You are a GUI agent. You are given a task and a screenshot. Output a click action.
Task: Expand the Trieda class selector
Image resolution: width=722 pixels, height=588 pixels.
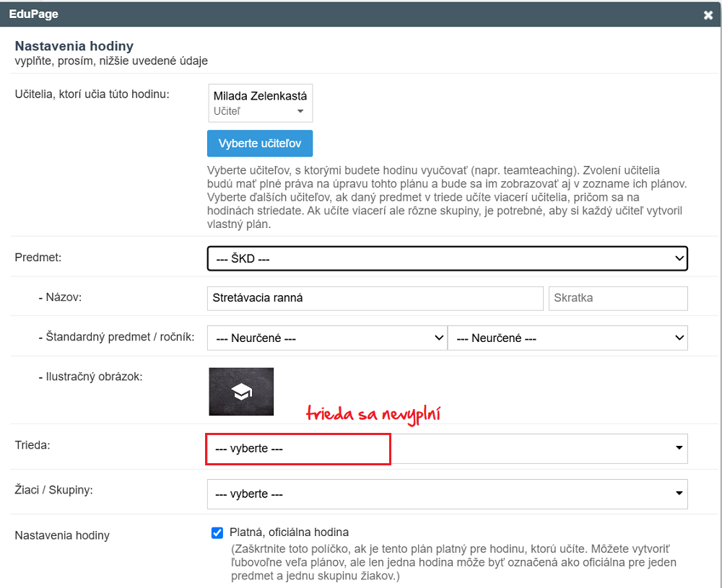click(447, 448)
